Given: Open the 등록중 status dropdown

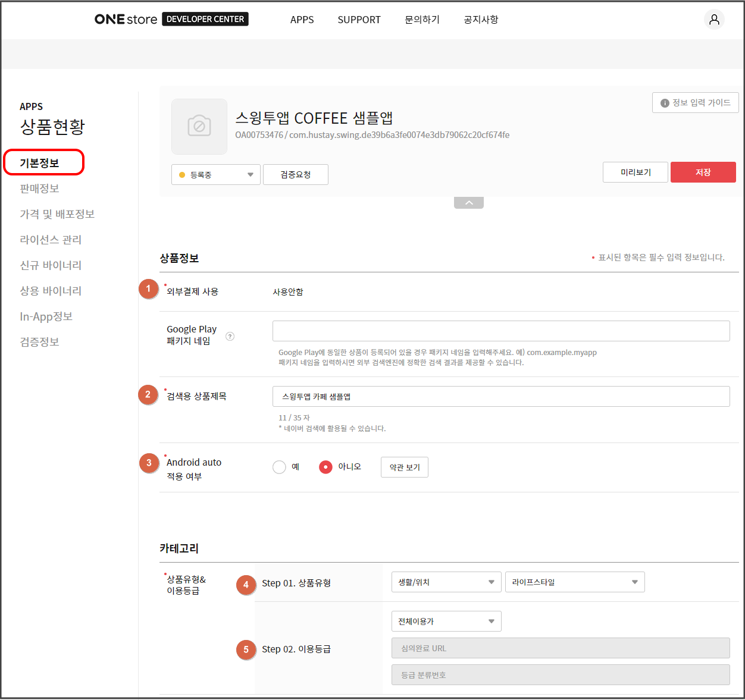Looking at the screenshot, I should point(215,174).
